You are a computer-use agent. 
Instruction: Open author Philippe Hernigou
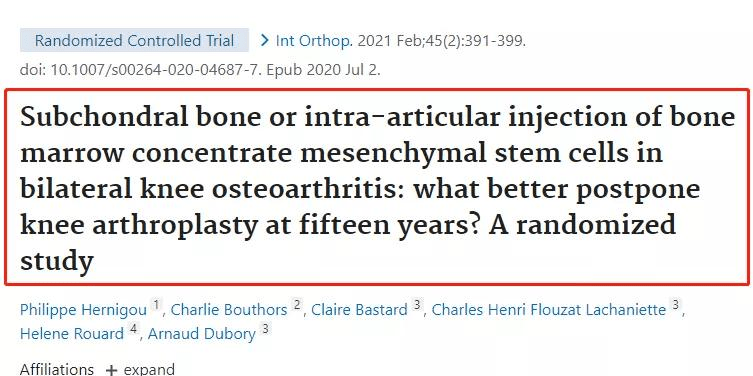[x=83, y=310]
